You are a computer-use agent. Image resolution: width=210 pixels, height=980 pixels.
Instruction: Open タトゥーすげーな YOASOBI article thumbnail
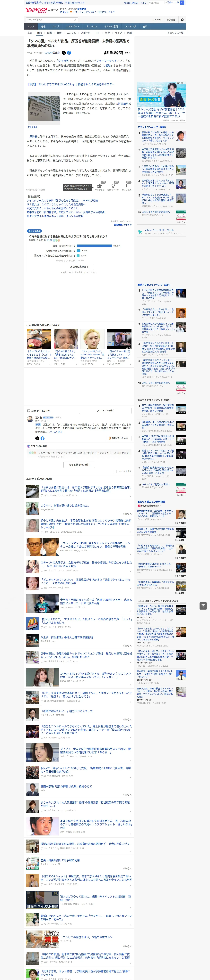pos(92,339)
